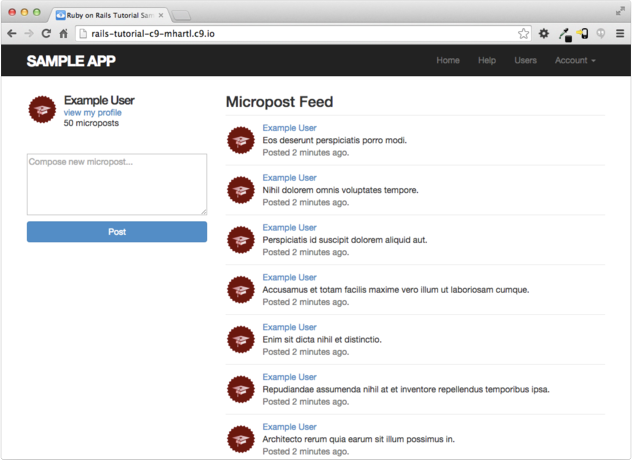
Task: Click the browser forward arrow
Action: (28, 33)
